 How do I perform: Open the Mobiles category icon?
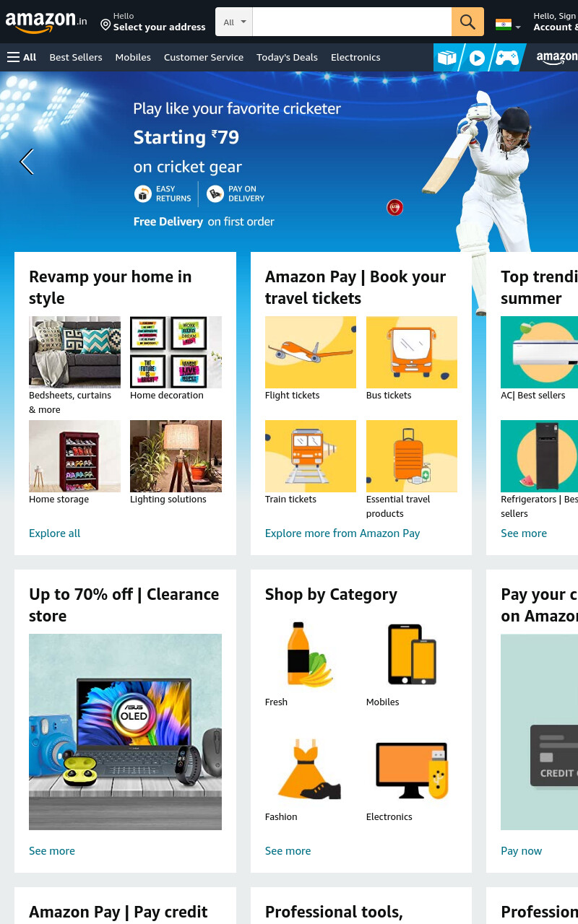412,654
